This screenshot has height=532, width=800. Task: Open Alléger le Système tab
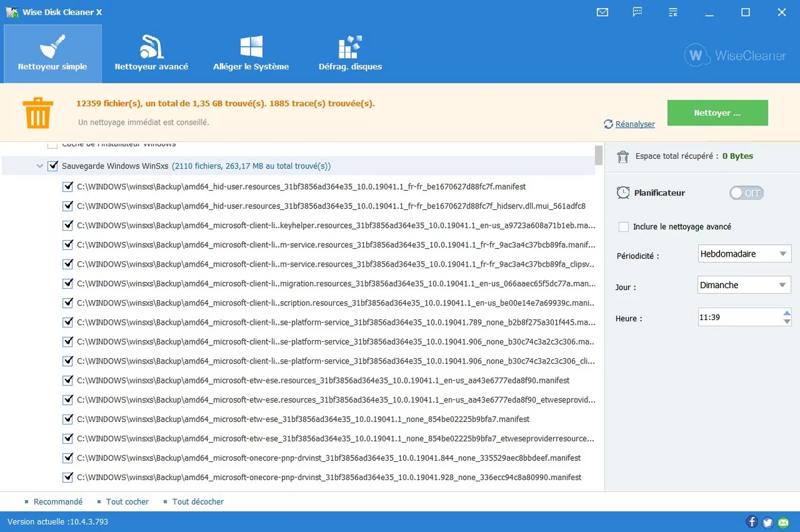pos(251,53)
